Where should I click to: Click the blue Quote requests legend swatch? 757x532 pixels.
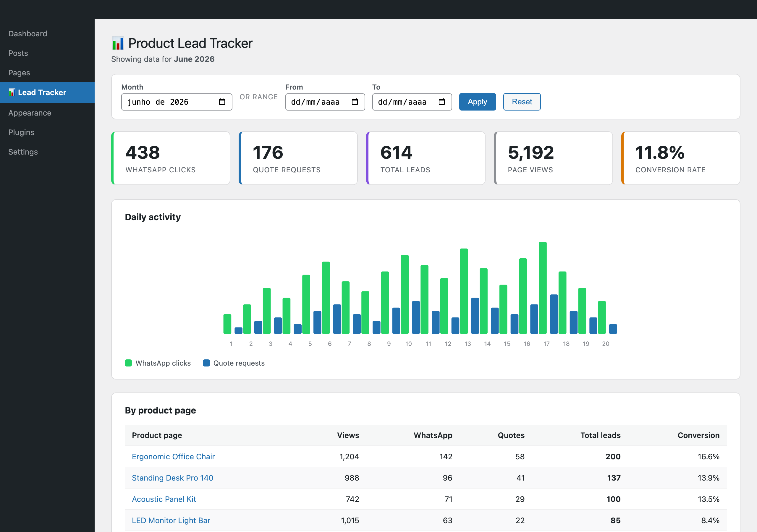(x=206, y=363)
